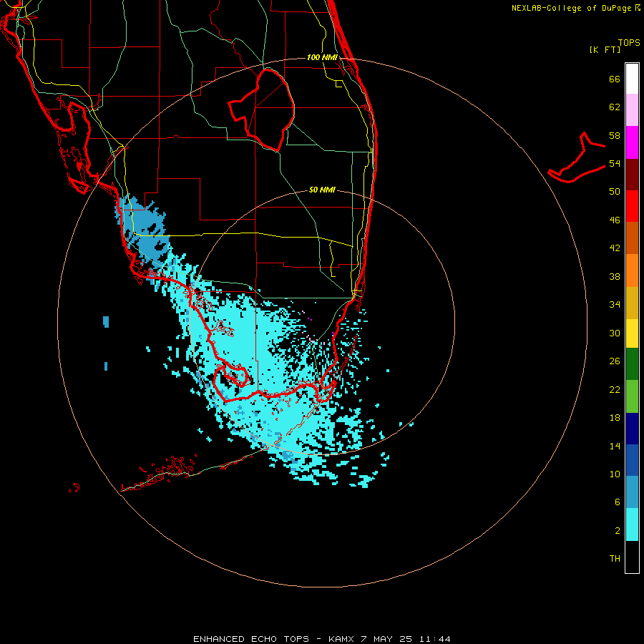The width and height of the screenshot is (644, 644).
Task: Click the 7 MAY 25 date text
Action: 386,639
